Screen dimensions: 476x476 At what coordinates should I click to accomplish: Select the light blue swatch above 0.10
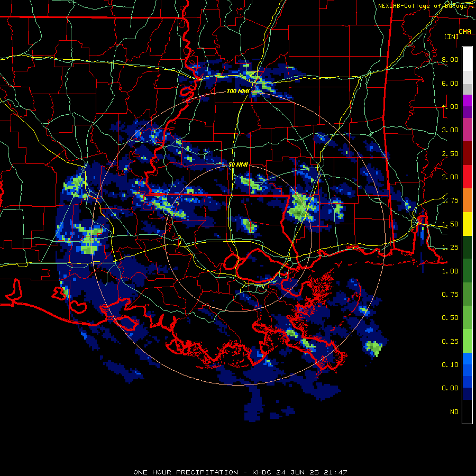(x=467, y=359)
